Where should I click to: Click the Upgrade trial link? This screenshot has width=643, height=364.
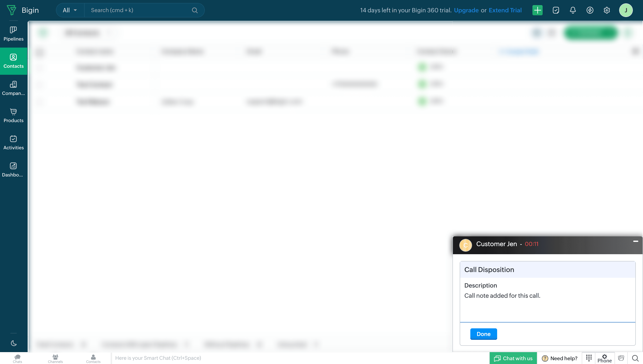[466, 10]
